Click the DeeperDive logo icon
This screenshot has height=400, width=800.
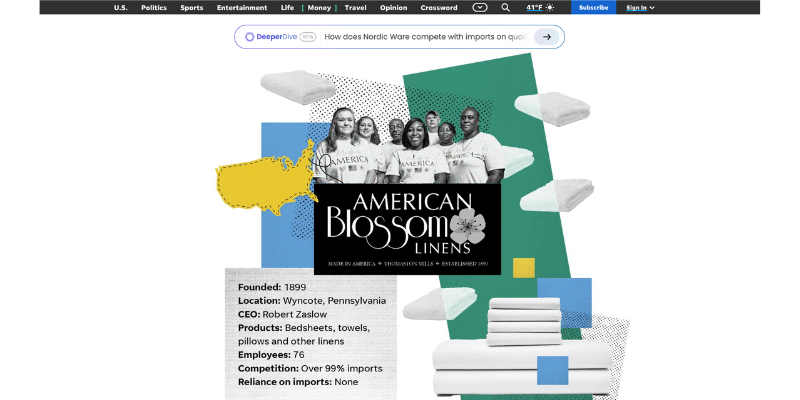pyautogui.click(x=250, y=37)
